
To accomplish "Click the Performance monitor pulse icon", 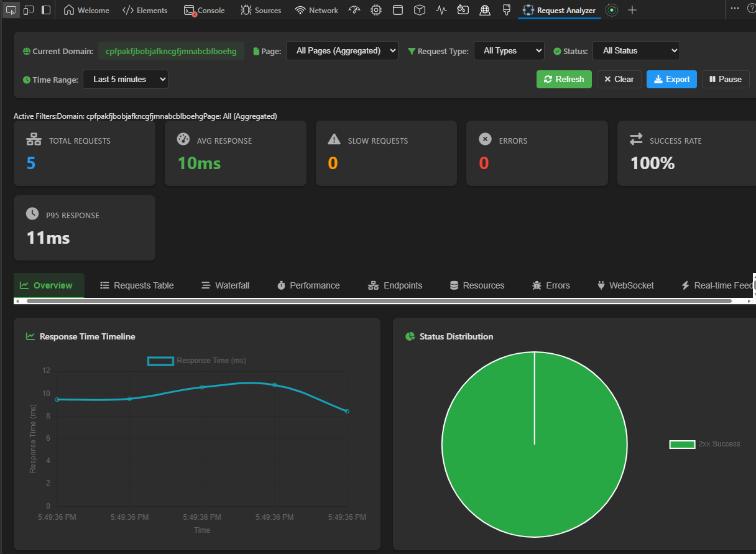I will click(x=441, y=10).
